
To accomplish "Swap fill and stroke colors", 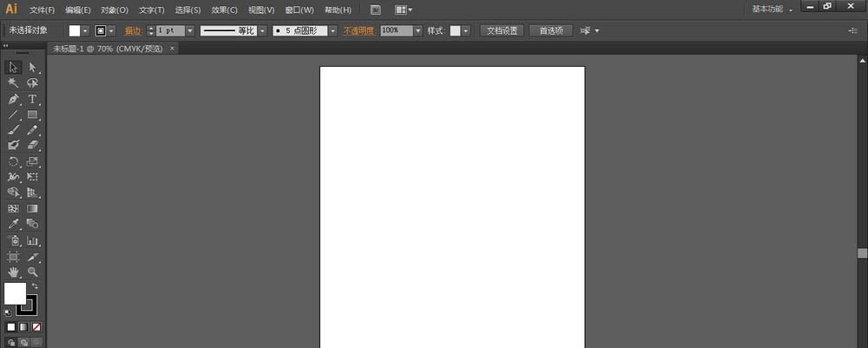I will point(35,286).
